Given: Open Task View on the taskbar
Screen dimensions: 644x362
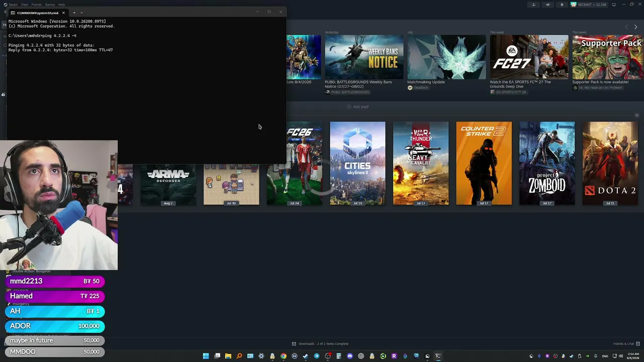Looking at the screenshot, I should pos(217,356).
